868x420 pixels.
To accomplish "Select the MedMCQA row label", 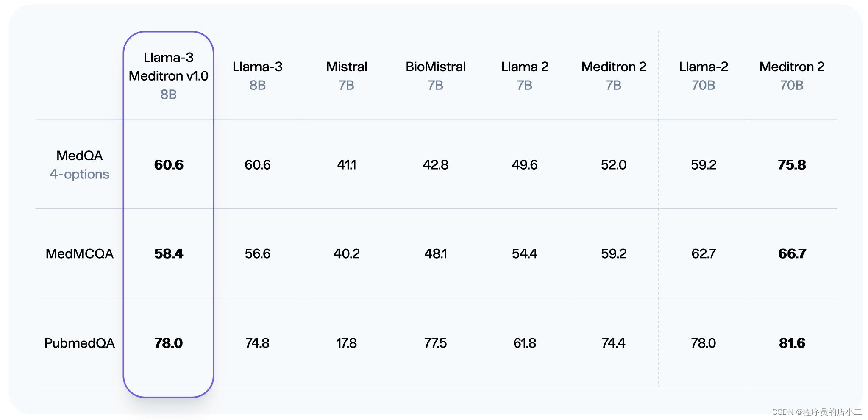I will (80, 253).
